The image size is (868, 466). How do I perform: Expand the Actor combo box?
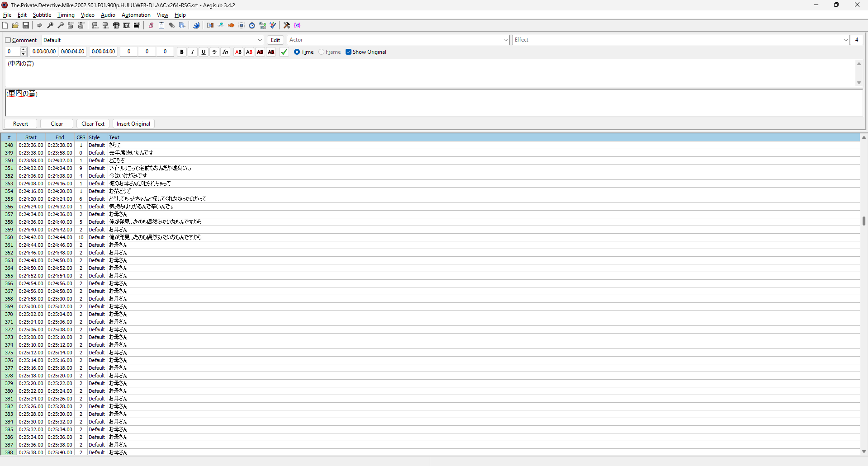[505, 40]
